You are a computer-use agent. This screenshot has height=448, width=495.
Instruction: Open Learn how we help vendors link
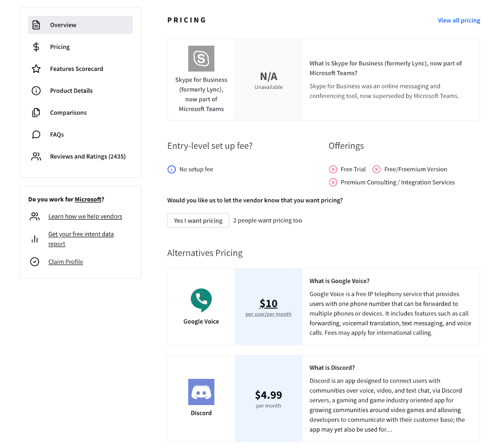pyautogui.click(x=85, y=216)
